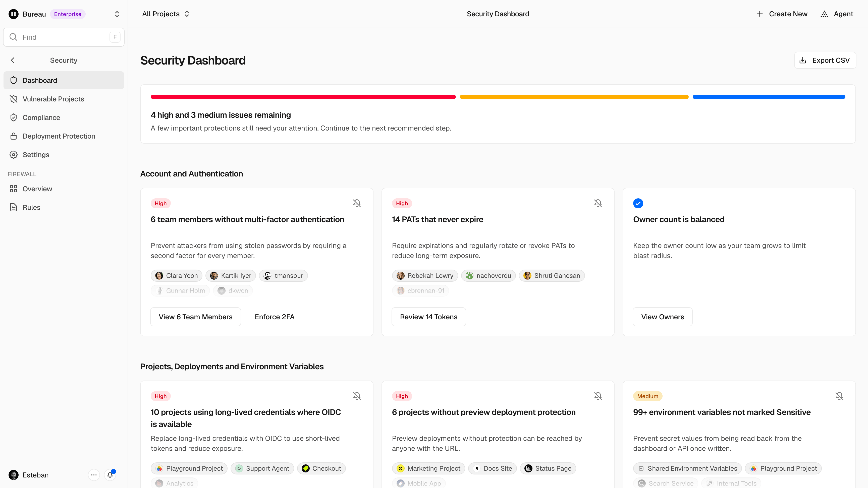This screenshot has height=488, width=868.
Task: Click the cbrennan-91 chip
Action: 420,290
